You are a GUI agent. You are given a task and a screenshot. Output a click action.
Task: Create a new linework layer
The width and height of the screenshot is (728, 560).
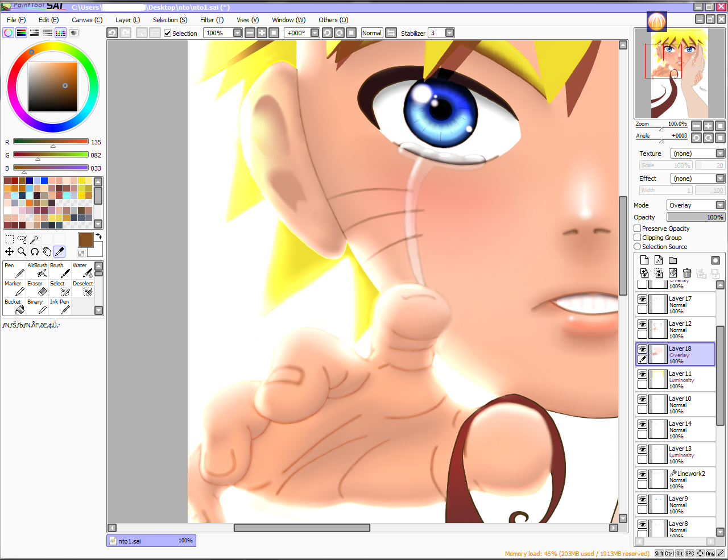pyautogui.click(x=659, y=260)
